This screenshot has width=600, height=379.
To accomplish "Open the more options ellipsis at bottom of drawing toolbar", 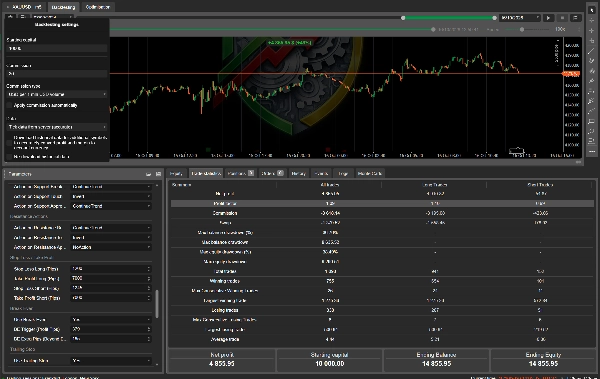I will (592, 152).
